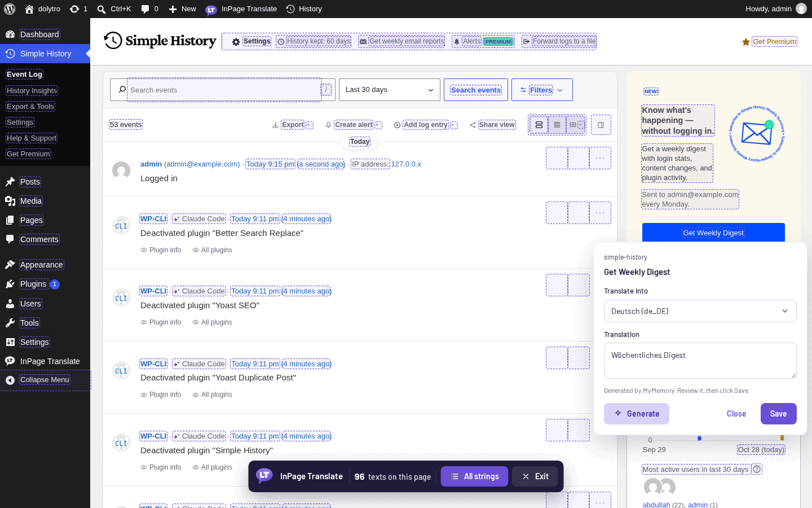This screenshot has width=812, height=508.
Task: Click the Posts pushpin icon
Action: [10, 182]
